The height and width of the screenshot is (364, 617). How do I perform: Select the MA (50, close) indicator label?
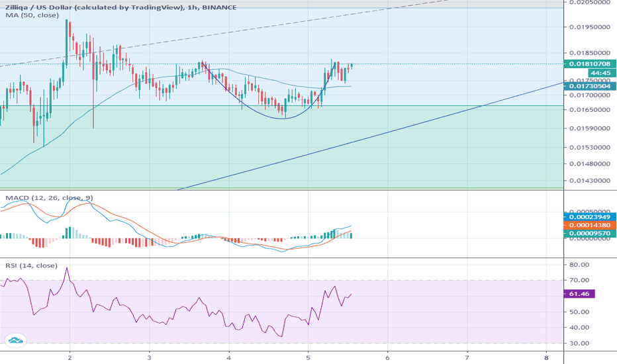click(x=32, y=15)
